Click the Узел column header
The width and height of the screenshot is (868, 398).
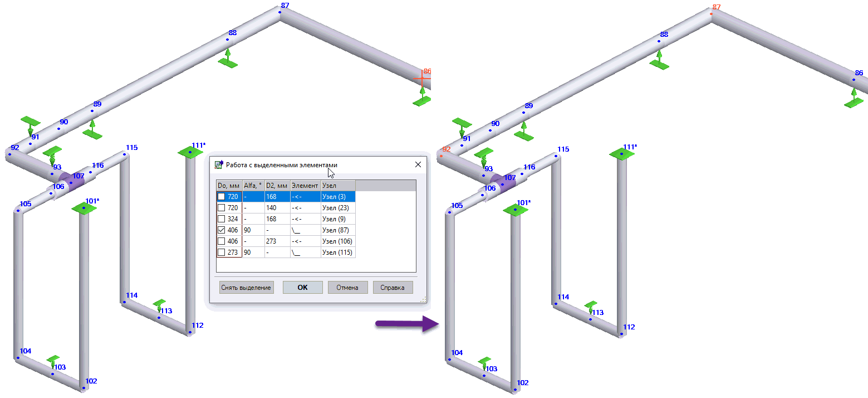tap(337, 186)
